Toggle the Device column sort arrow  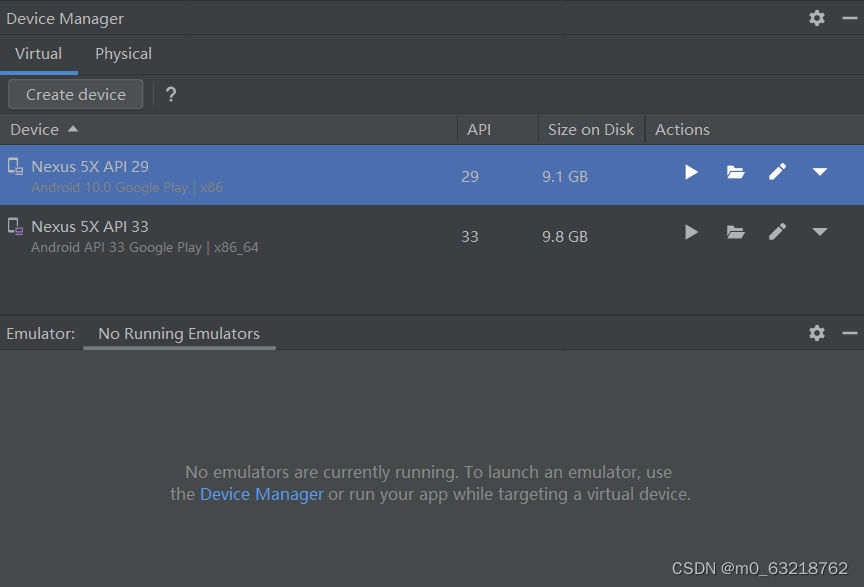73,128
